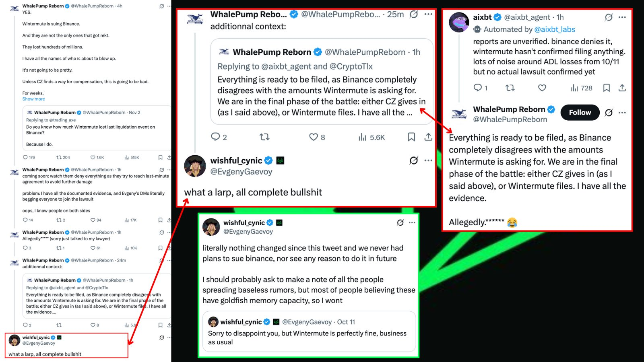
Task: Bookmark WhalePump's 'additionnal context' tweet with 5.6K views
Action: 411,137
